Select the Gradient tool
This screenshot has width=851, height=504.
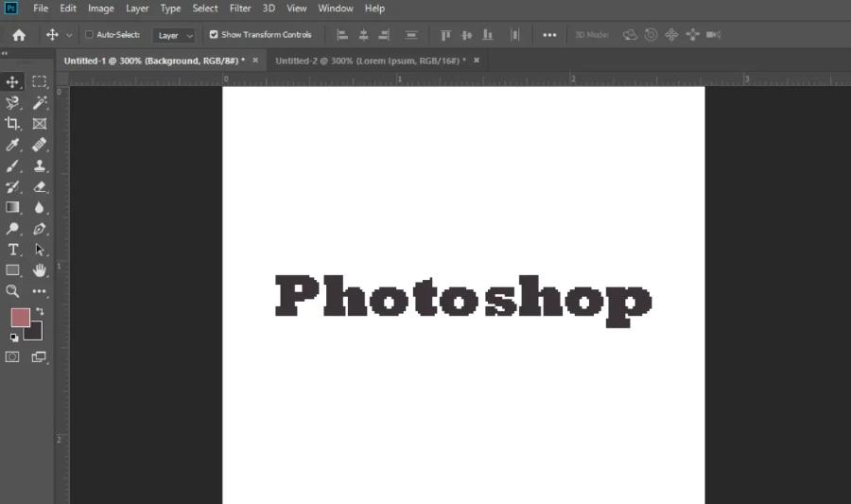pos(12,208)
